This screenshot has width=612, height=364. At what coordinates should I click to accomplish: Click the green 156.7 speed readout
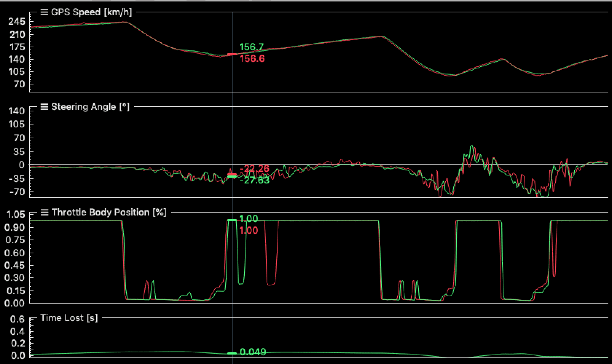[251, 47]
